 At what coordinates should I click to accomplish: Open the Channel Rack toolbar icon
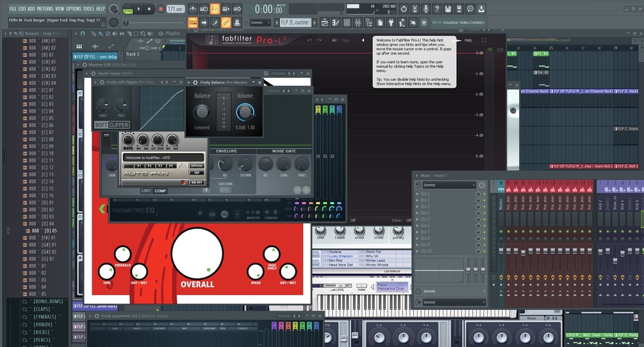[x=347, y=22]
